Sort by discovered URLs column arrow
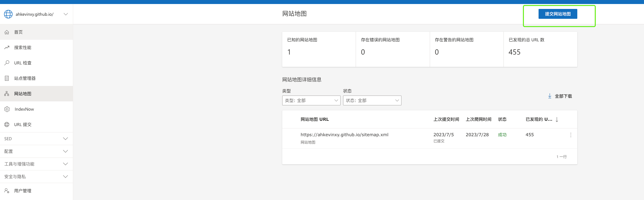The width and height of the screenshot is (644, 200). click(x=557, y=120)
